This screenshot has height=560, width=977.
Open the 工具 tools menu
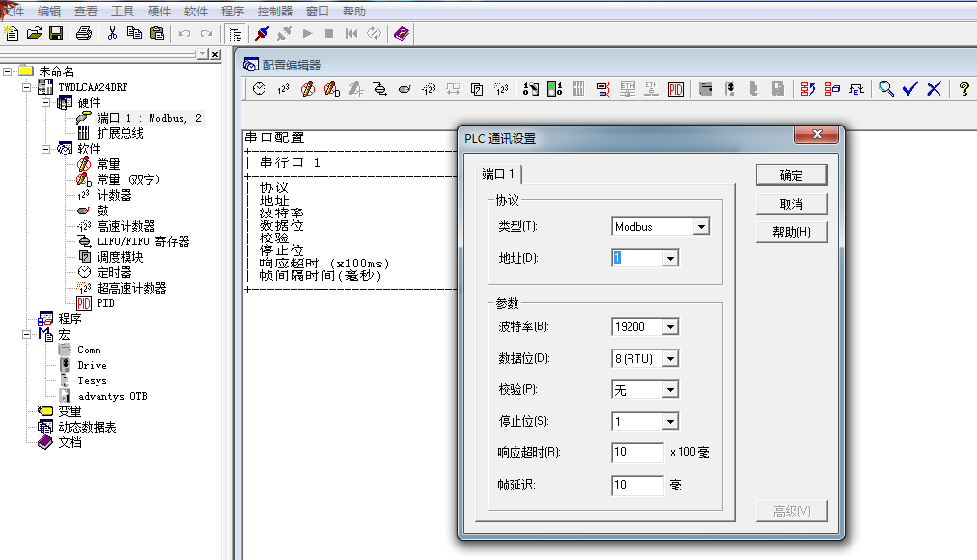pos(123,12)
